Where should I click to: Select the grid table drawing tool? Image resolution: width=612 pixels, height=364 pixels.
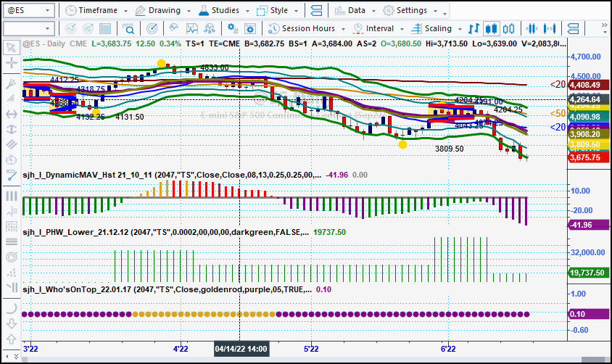pos(12,226)
